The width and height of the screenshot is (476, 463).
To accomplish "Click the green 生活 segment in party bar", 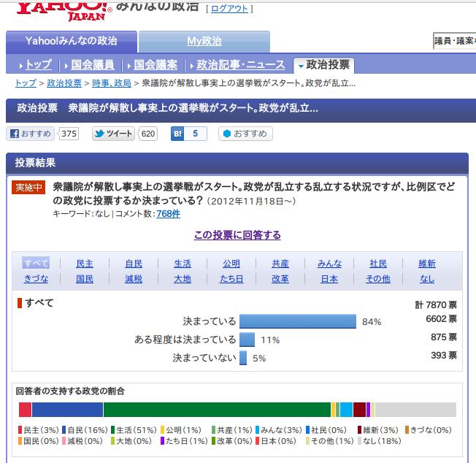I will click(216, 409).
